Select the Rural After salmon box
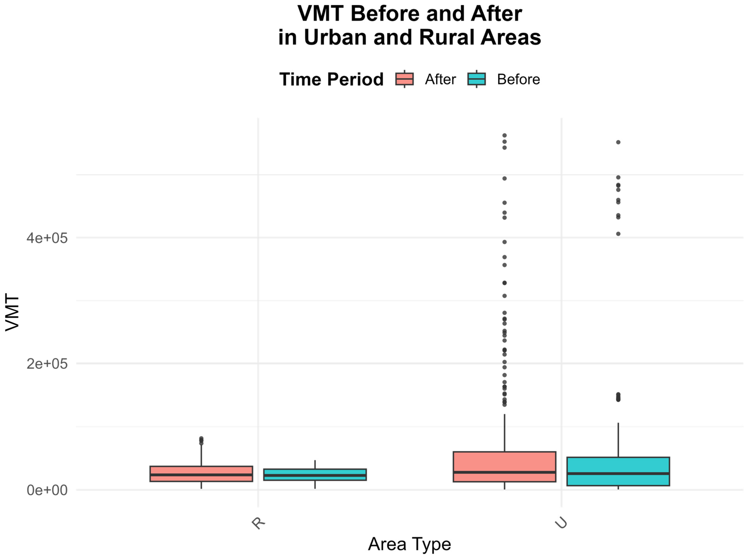Screen dimensions: 750x560 point(201,474)
